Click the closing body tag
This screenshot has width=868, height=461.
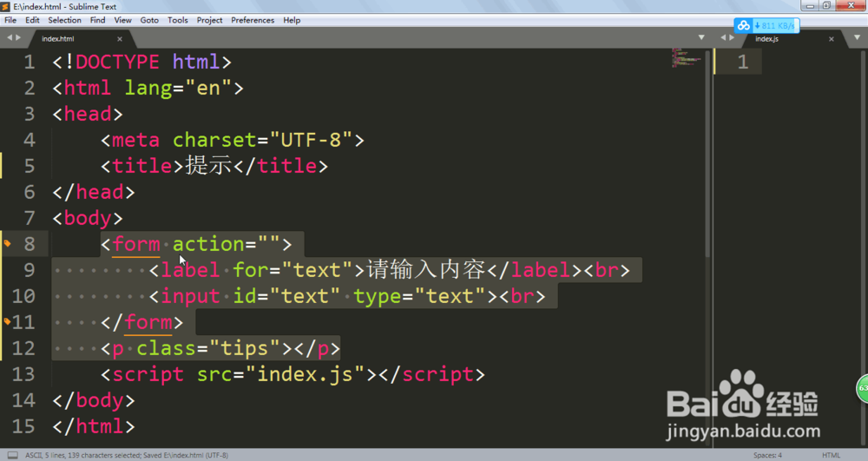point(94,400)
